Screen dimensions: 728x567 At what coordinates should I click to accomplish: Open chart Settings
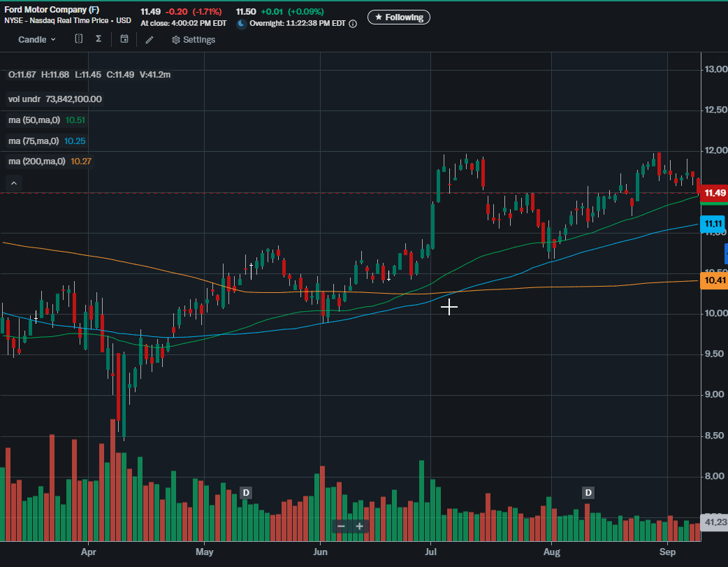(x=194, y=40)
